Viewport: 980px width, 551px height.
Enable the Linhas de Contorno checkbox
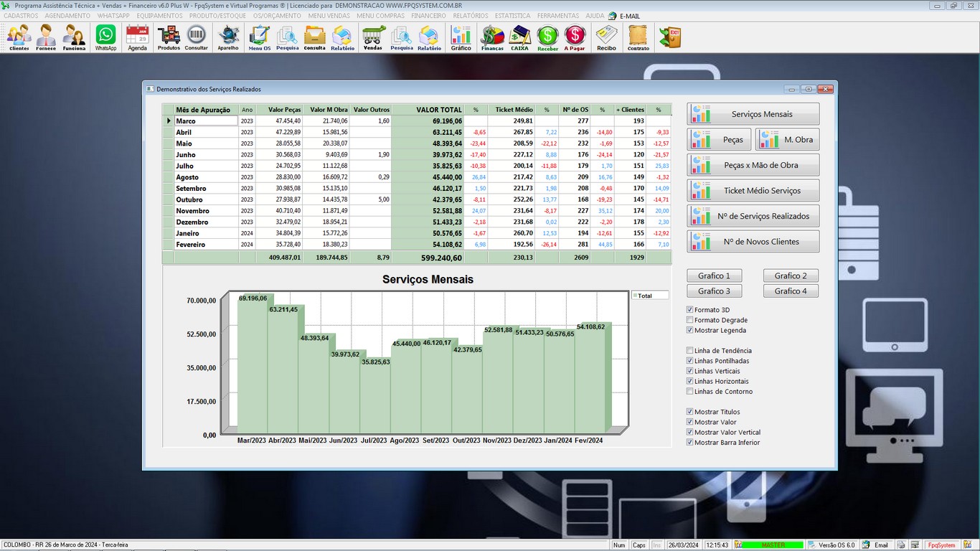click(x=690, y=392)
